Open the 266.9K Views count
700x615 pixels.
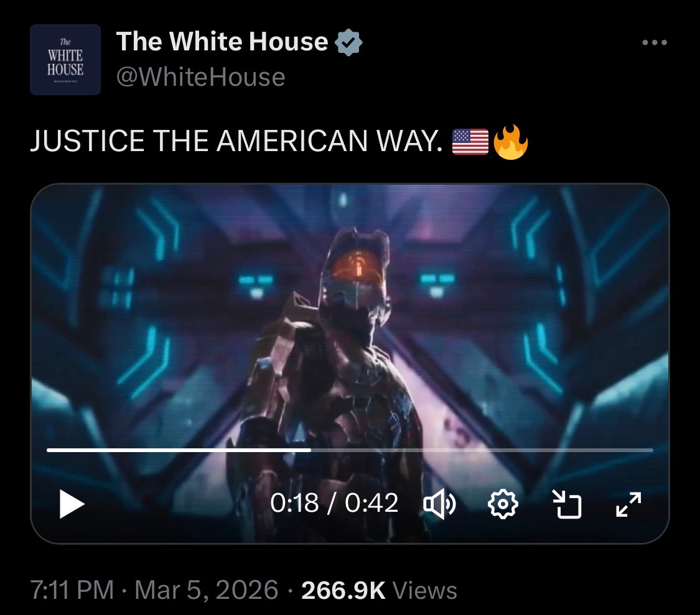coord(379,590)
